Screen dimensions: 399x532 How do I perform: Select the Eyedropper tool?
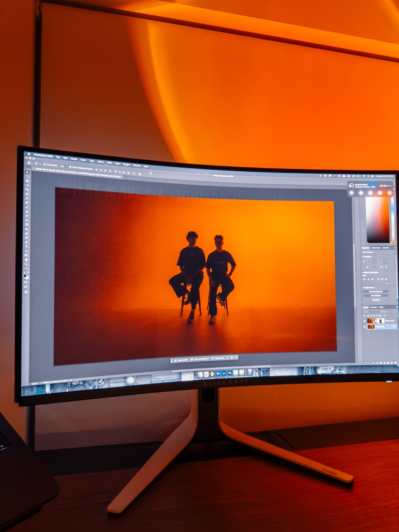(27, 198)
